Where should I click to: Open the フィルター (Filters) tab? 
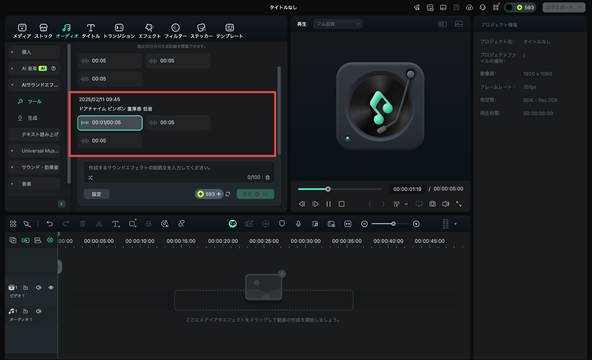(175, 31)
